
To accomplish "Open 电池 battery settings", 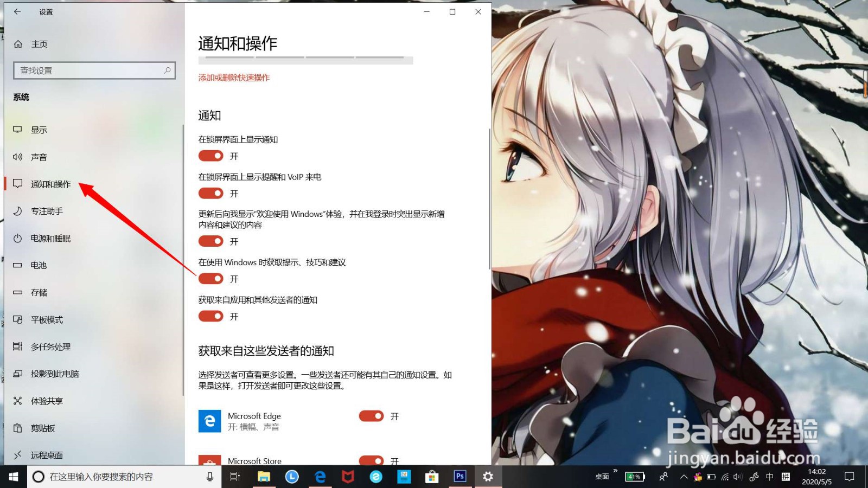I will coord(39,266).
